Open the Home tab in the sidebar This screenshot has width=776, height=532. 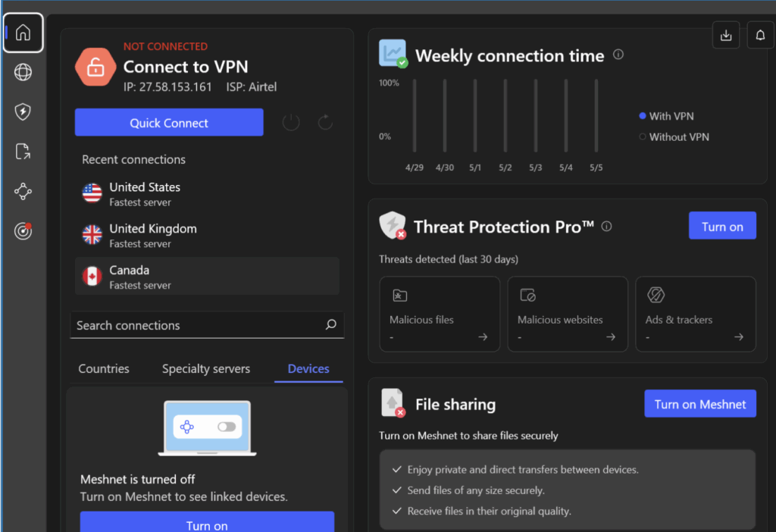tap(23, 33)
